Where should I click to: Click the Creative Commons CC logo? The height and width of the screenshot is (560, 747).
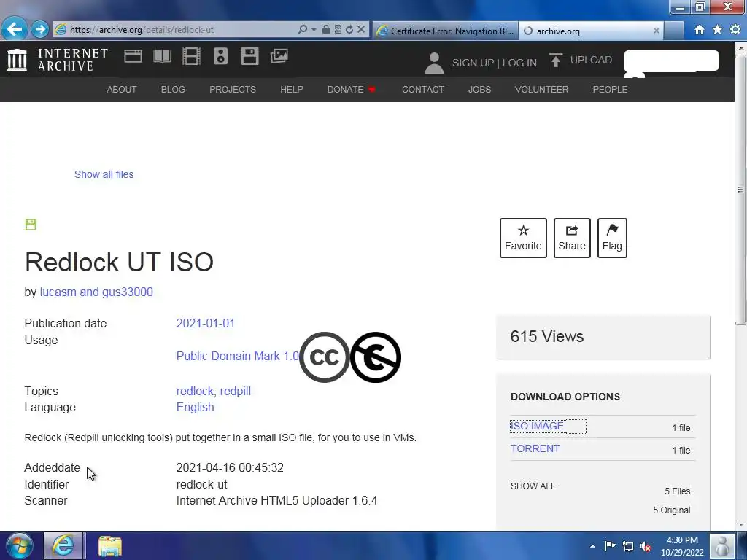pos(324,357)
